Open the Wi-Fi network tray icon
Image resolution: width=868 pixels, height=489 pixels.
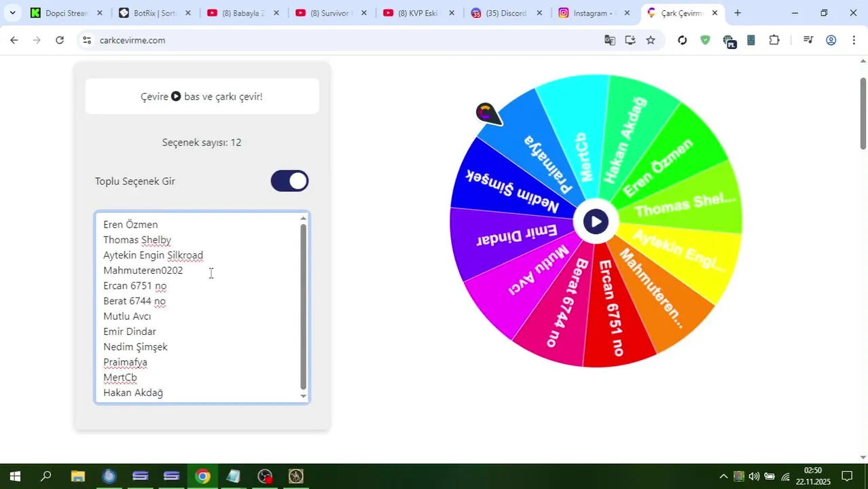click(785, 476)
